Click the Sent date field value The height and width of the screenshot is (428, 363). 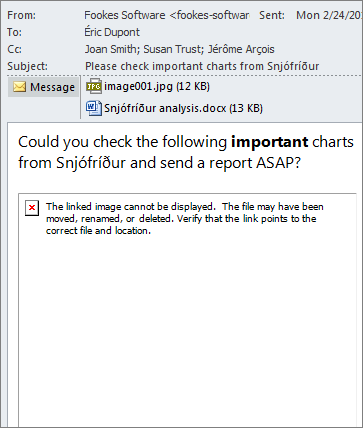click(329, 15)
